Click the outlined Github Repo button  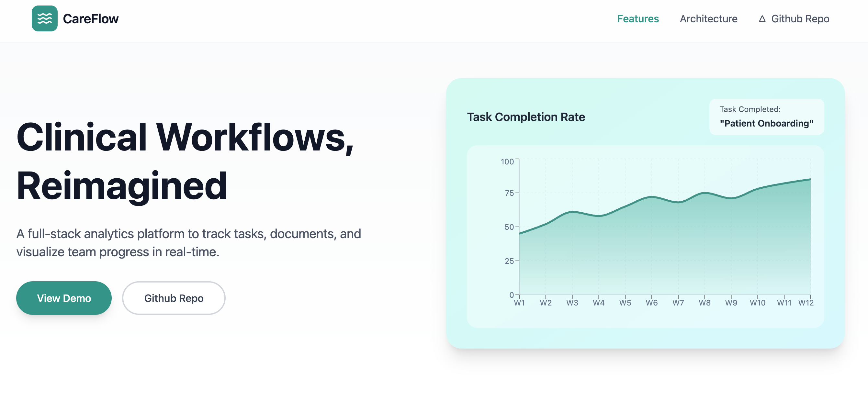coord(174,298)
